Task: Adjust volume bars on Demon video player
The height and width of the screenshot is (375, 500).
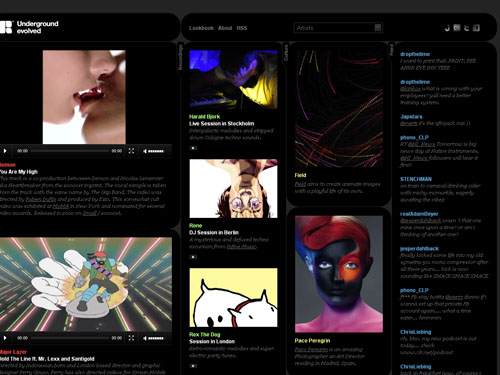Action: pyautogui.click(x=156, y=151)
